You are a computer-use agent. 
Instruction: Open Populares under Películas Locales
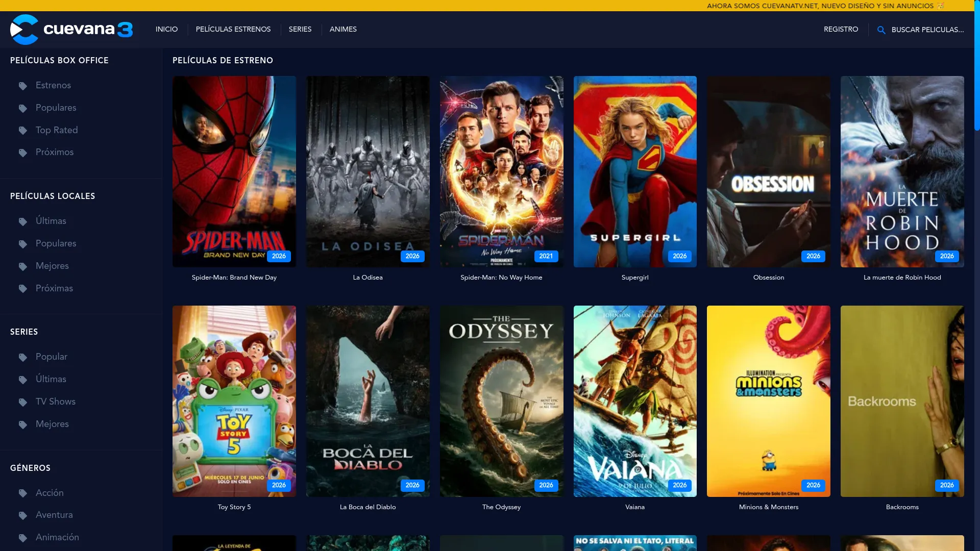tap(56, 243)
